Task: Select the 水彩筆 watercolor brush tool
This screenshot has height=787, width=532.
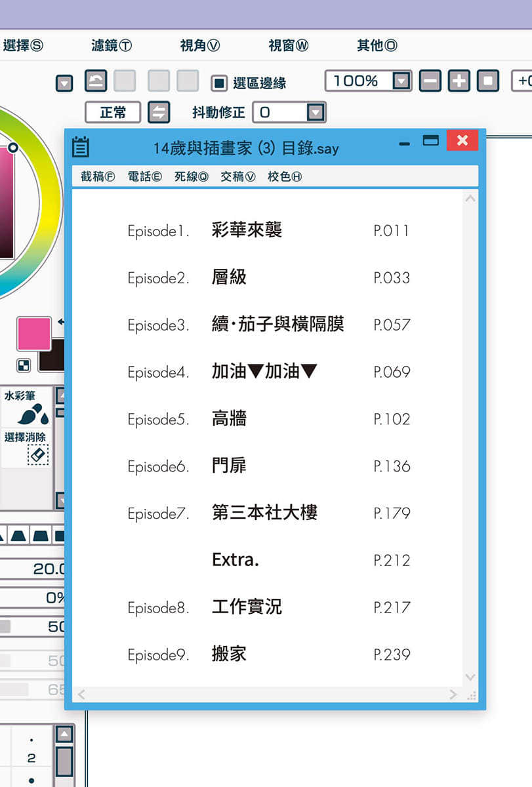Action: [x=26, y=407]
